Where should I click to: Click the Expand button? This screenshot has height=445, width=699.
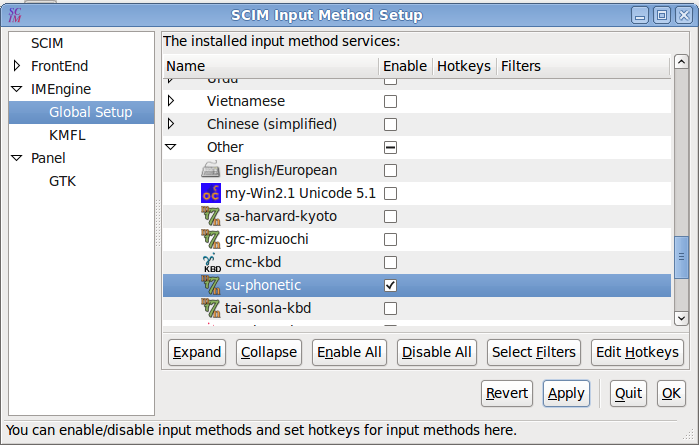(x=197, y=352)
